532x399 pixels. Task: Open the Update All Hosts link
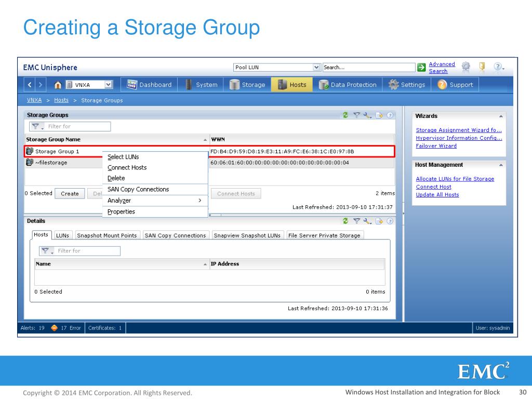click(x=437, y=195)
